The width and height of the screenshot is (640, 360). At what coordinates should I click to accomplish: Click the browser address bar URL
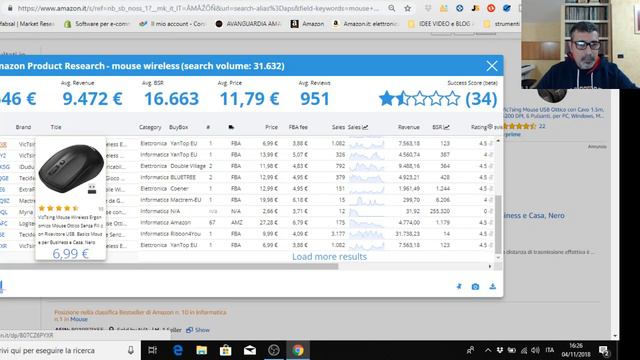(198, 8)
